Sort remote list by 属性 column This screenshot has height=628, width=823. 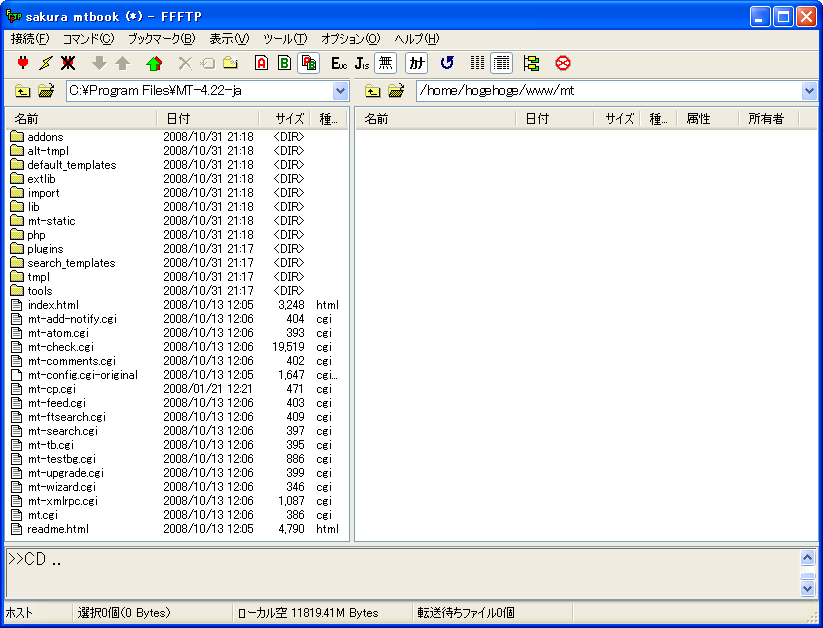(708, 119)
